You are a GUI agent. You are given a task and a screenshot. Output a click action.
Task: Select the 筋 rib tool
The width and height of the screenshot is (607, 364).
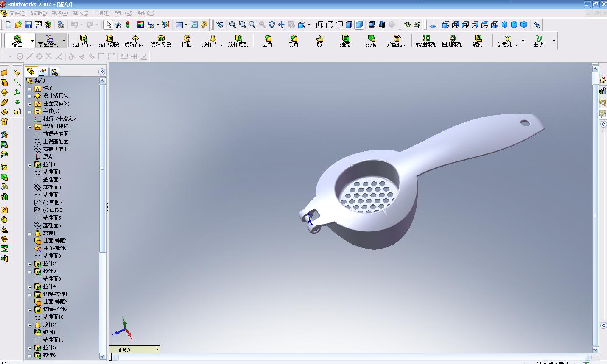tap(319, 41)
